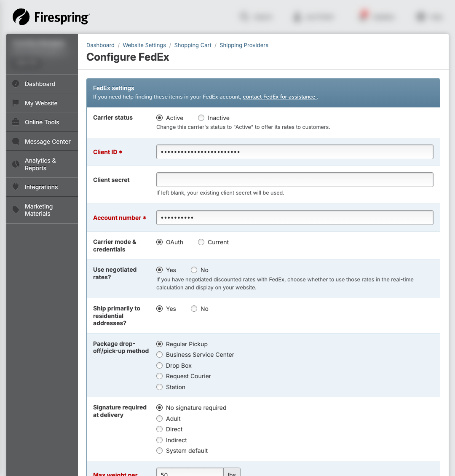Viewport: 455px width, 476px height.
Task: Select Indirect signature option
Action: tap(159, 440)
